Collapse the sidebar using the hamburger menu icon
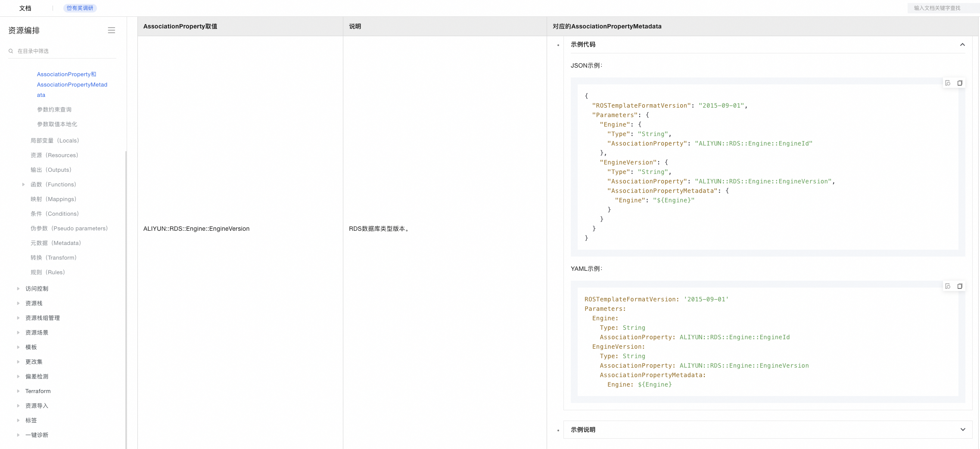Screen dimensions: 980x449 point(111,30)
